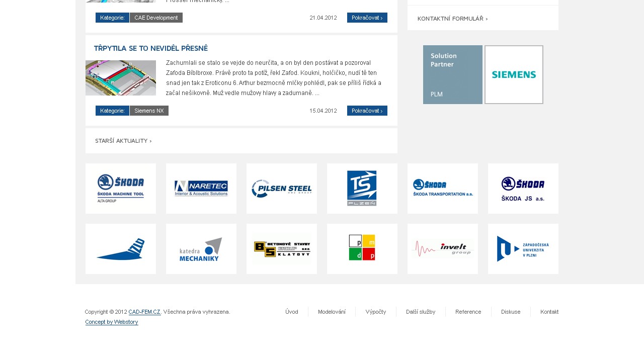644x362 pixels.
Task: Navigate to Reference in the footer menu
Action: (468, 311)
